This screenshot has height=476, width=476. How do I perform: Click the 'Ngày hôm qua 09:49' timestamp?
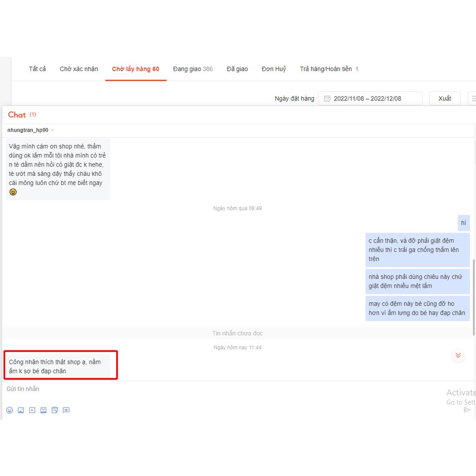pyautogui.click(x=238, y=208)
